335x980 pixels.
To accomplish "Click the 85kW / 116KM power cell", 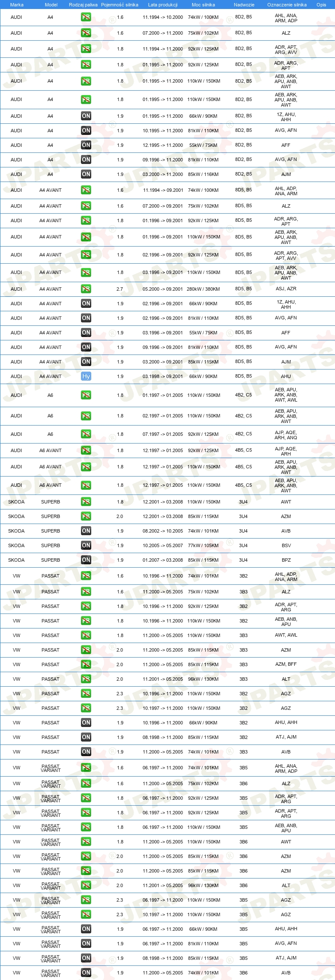I will (x=203, y=174).
